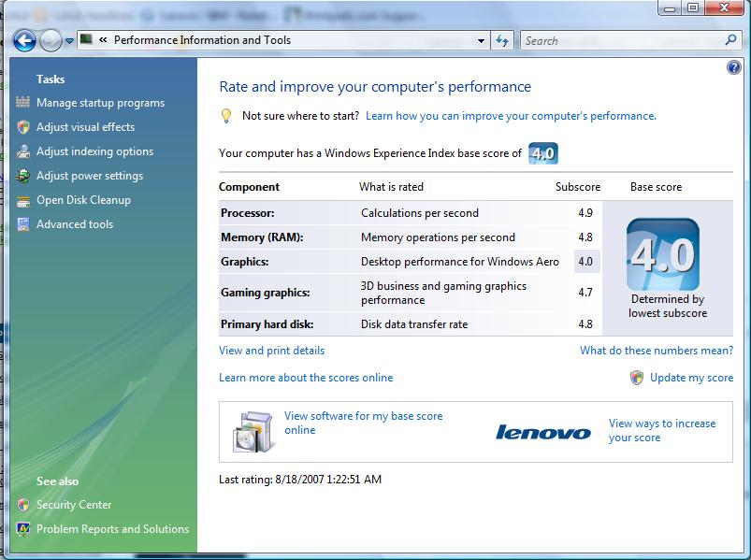The width and height of the screenshot is (751, 560).
Task: Click Problem Reports and Solutions icon
Action: [23, 529]
